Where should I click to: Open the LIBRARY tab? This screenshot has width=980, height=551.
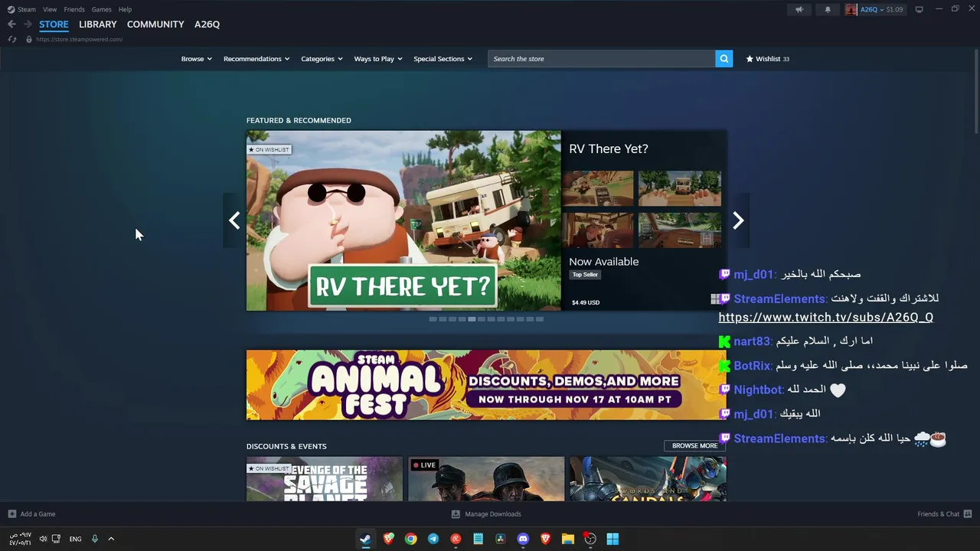click(x=98, y=24)
